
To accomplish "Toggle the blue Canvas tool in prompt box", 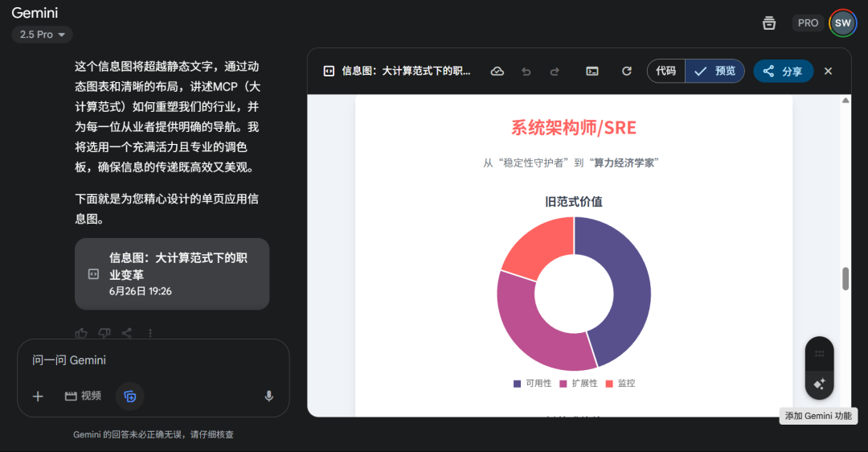I will click(129, 396).
